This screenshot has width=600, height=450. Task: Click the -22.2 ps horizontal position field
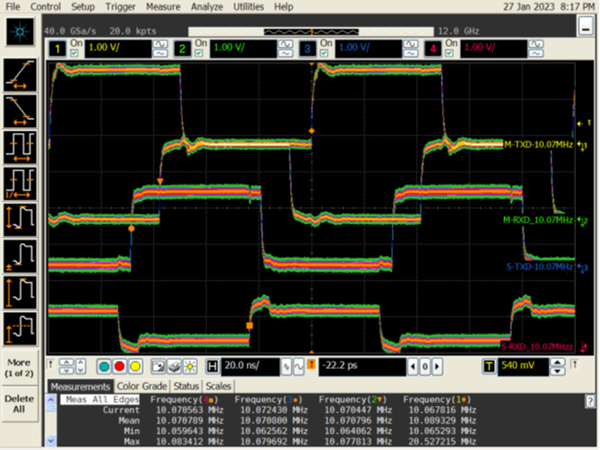pos(362,367)
